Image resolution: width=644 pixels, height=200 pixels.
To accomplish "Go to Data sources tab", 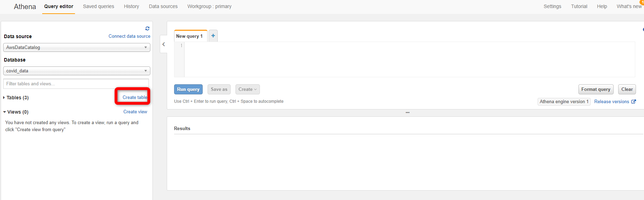I will (x=163, y=6).
